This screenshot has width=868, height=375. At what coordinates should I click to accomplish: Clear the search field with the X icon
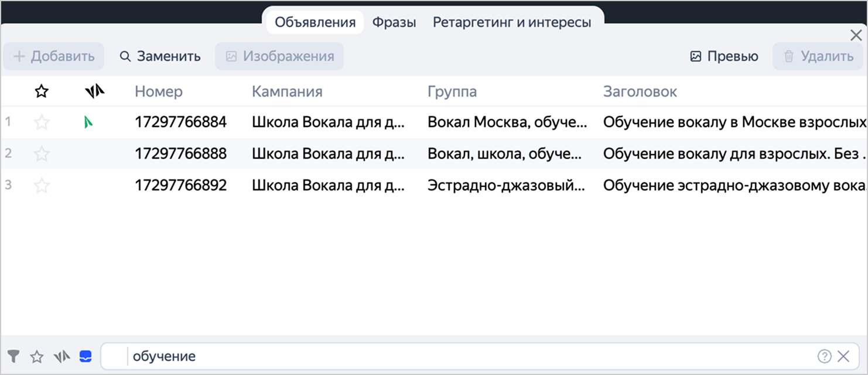(843, 356)
